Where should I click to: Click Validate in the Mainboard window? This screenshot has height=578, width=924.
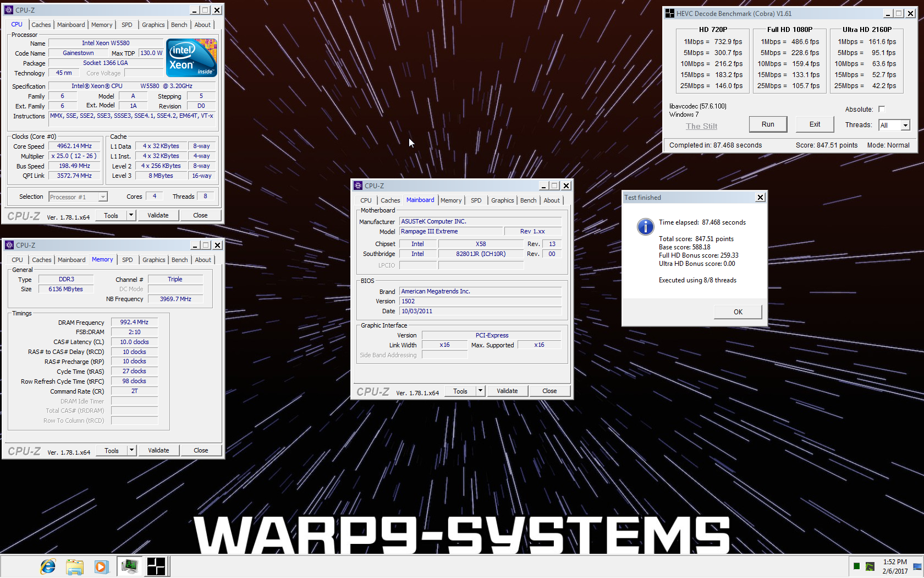(x=507, y=391)
